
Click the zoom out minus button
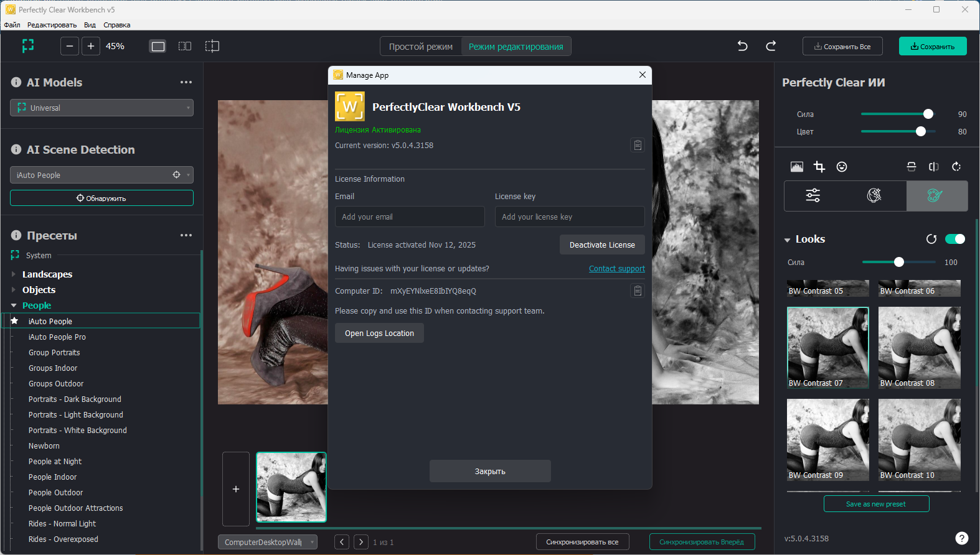tap(70, 46)
